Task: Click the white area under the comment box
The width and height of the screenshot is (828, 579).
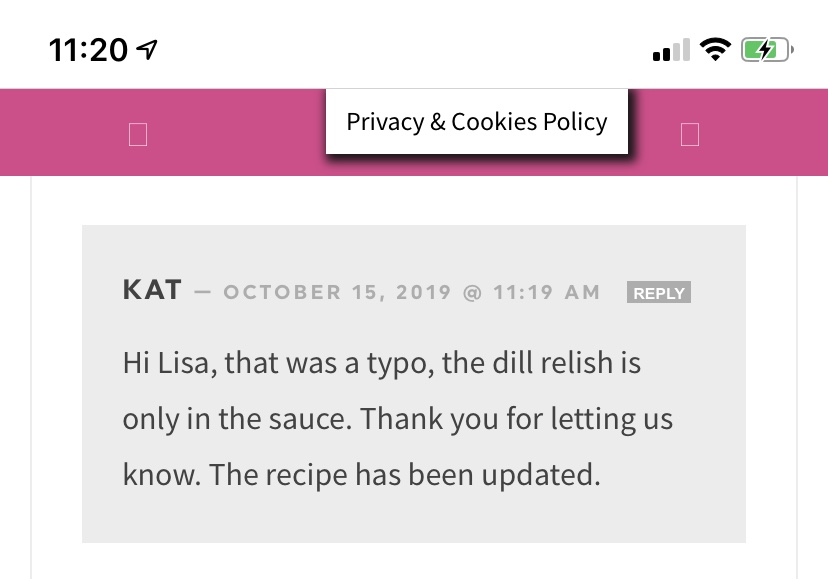Action: pyautogui.click(x=413, y=561)
